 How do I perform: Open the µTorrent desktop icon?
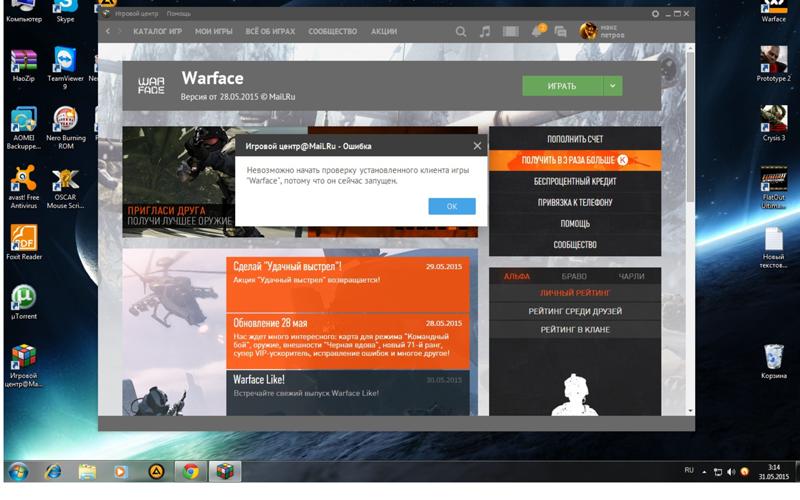point(23,302)
